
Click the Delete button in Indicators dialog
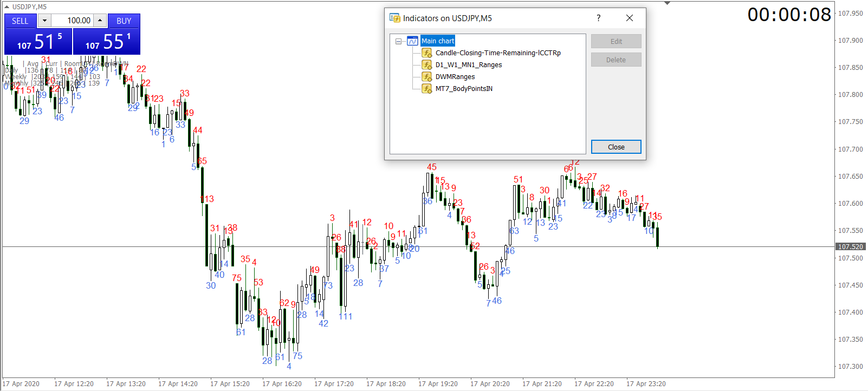pyautogui.click(x=616, y=60)
